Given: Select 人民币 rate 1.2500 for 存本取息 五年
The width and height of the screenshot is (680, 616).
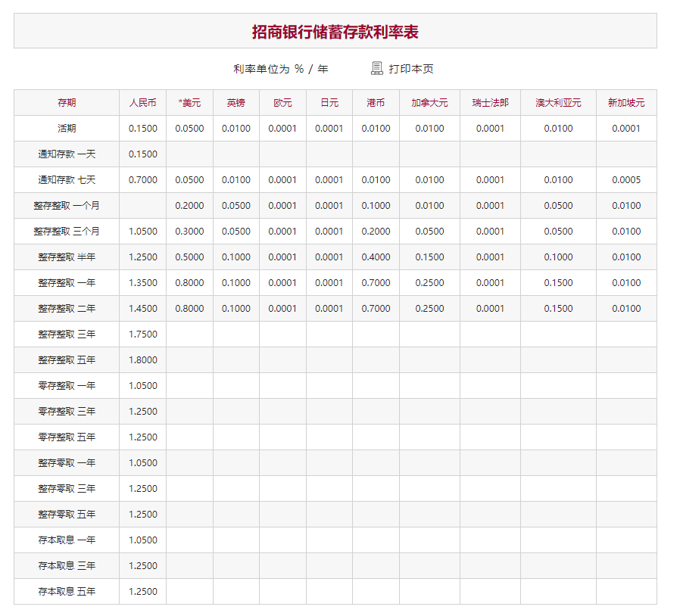Looking at the screenshot, I should pos(142,591).
